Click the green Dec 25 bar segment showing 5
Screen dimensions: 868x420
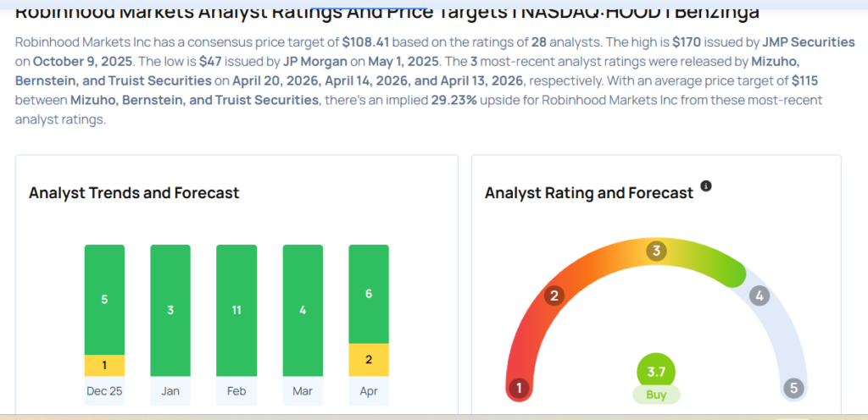104,299
